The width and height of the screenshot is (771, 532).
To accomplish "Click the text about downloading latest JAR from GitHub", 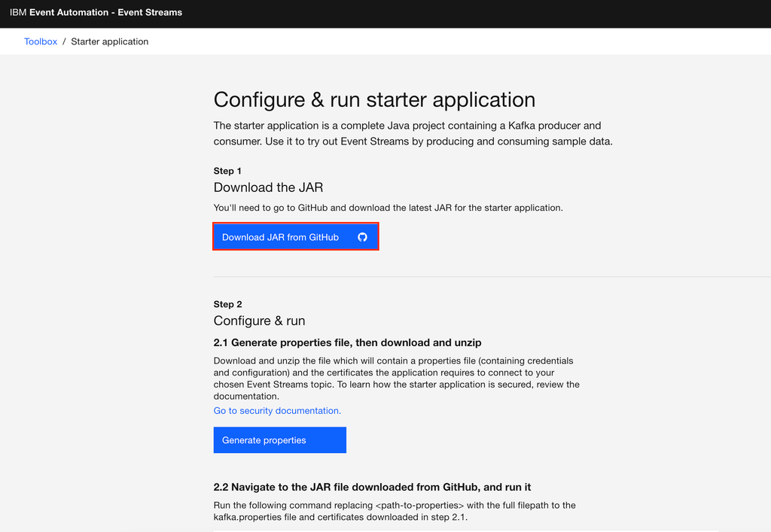I will click(x=388, y=208).
